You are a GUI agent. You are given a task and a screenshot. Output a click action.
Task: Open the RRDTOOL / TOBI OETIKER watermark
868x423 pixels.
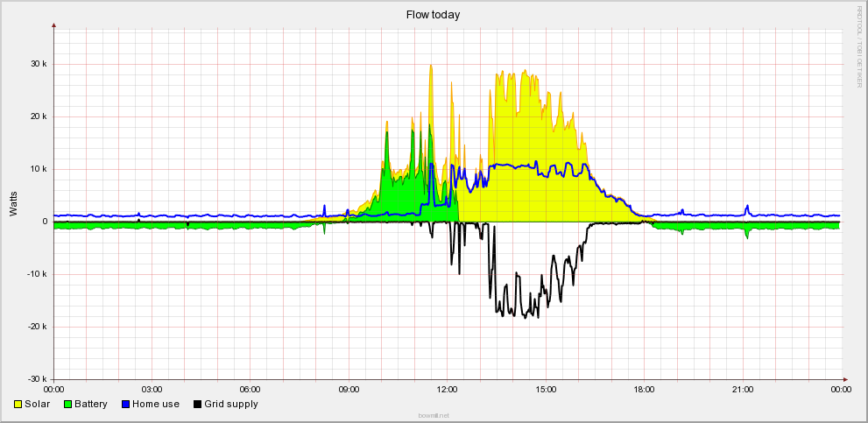859,46
